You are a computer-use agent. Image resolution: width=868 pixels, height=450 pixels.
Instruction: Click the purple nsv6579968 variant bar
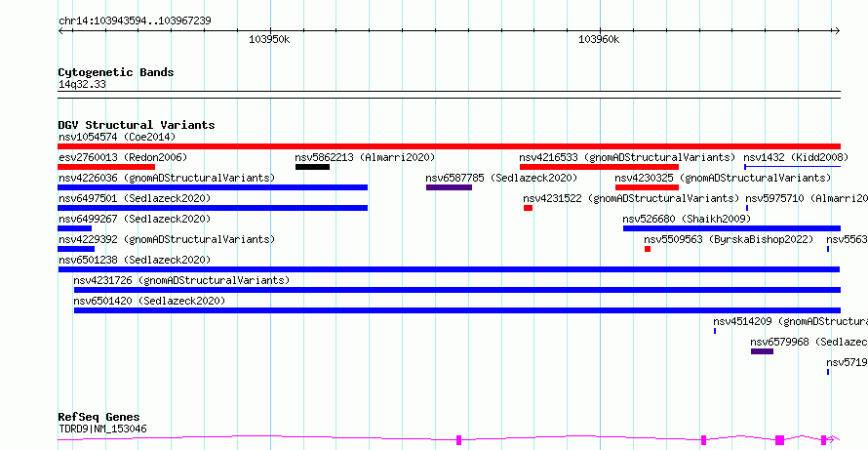point(763,351)
